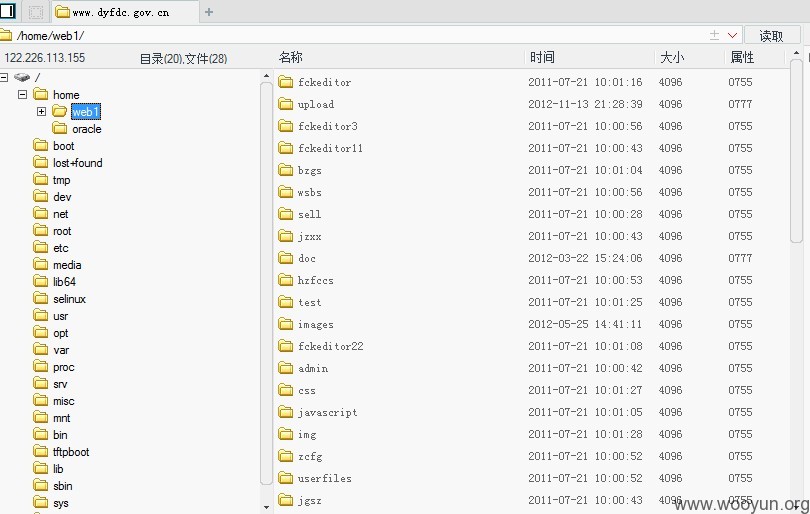Select the dev folder in tree
810x514 pixels.
coord(62,197)
